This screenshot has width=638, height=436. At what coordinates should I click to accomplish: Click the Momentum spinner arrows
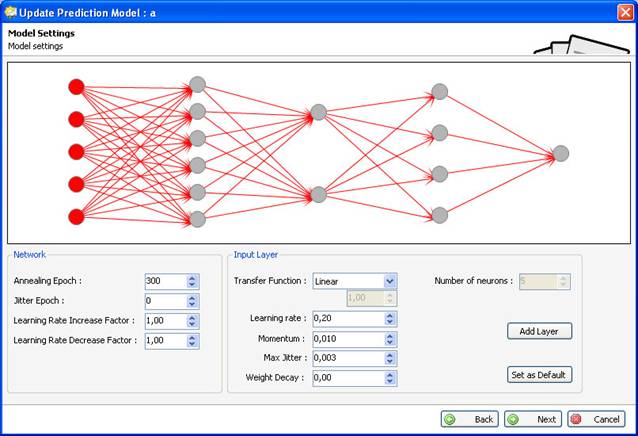[x=390, y=338]
